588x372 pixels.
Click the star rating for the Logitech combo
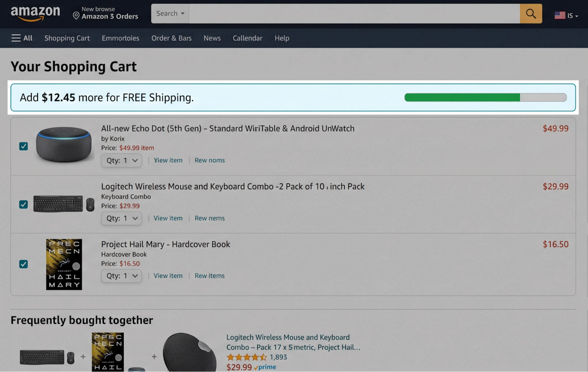(x=247, y=357)
